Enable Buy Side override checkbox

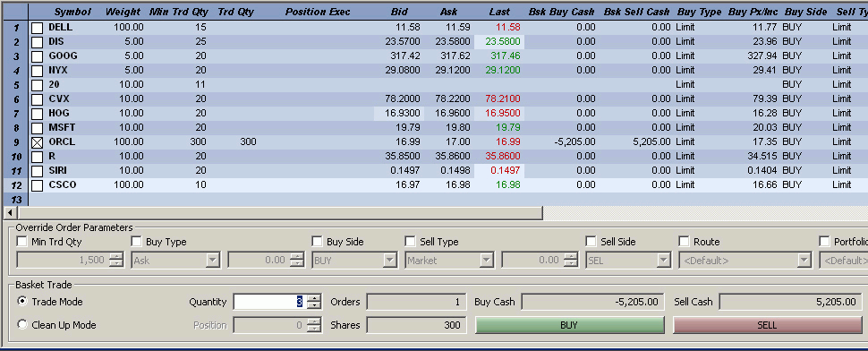click(317, 242)
